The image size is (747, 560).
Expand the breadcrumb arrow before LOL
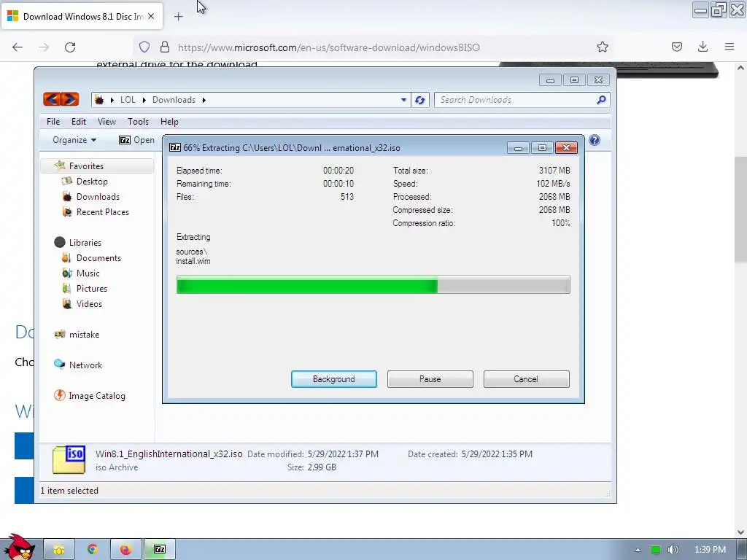(x=112, y=100)
